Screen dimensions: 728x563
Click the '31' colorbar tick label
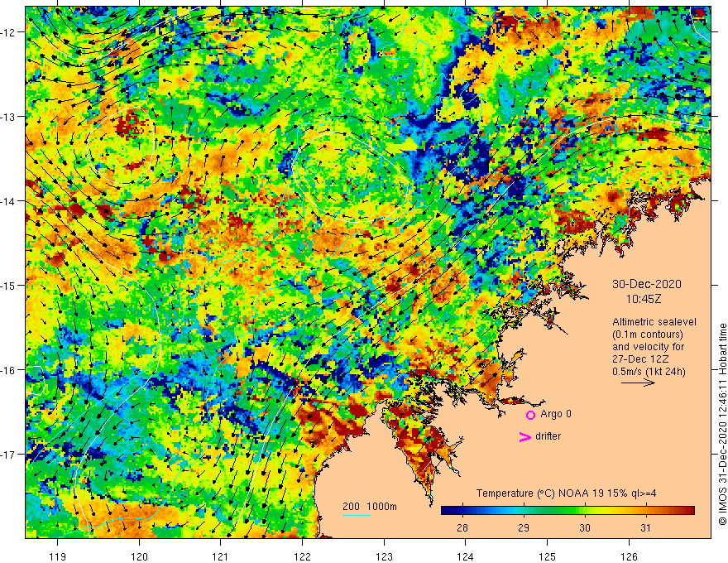coord(646,528)
